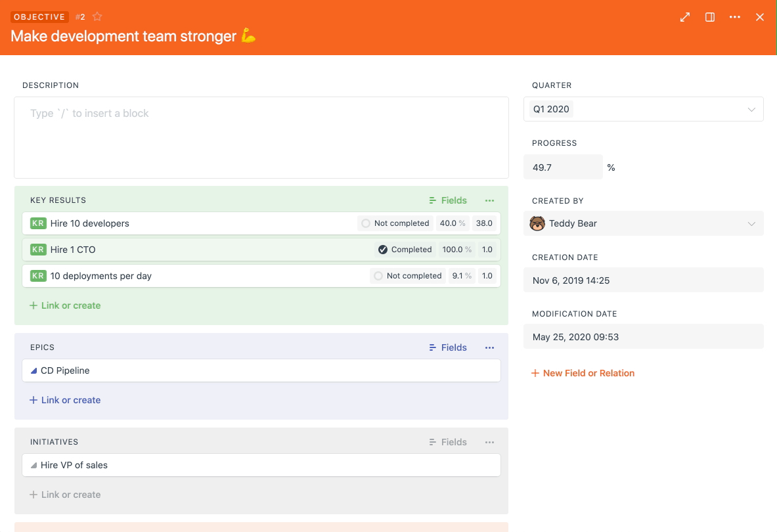Image resolution: width=777 pixels, height=532 pixels.
Task: Open Key Results section more options
Action: (489, 200)
